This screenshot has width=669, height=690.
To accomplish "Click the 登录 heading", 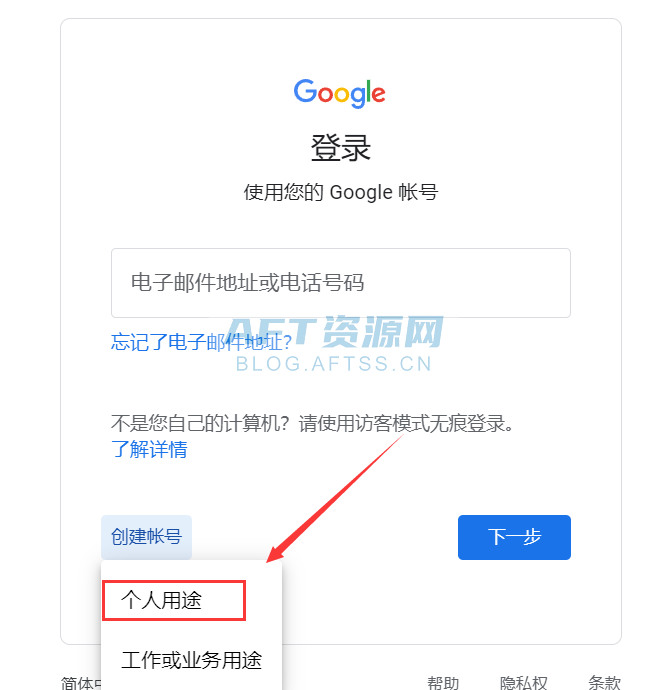I will (x=340, y=148).
